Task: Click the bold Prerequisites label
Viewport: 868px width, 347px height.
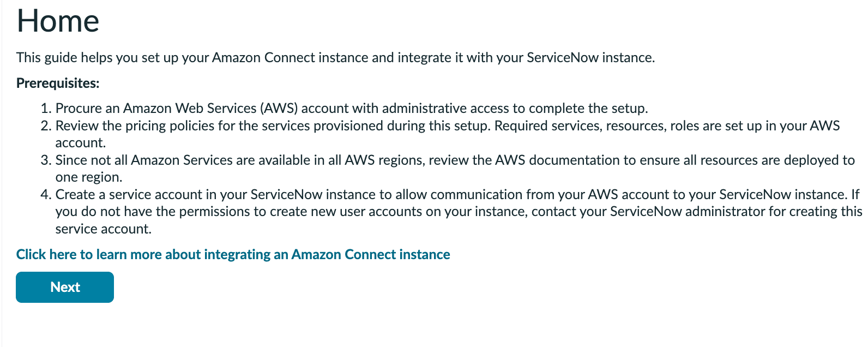Action: pos(58,83)
